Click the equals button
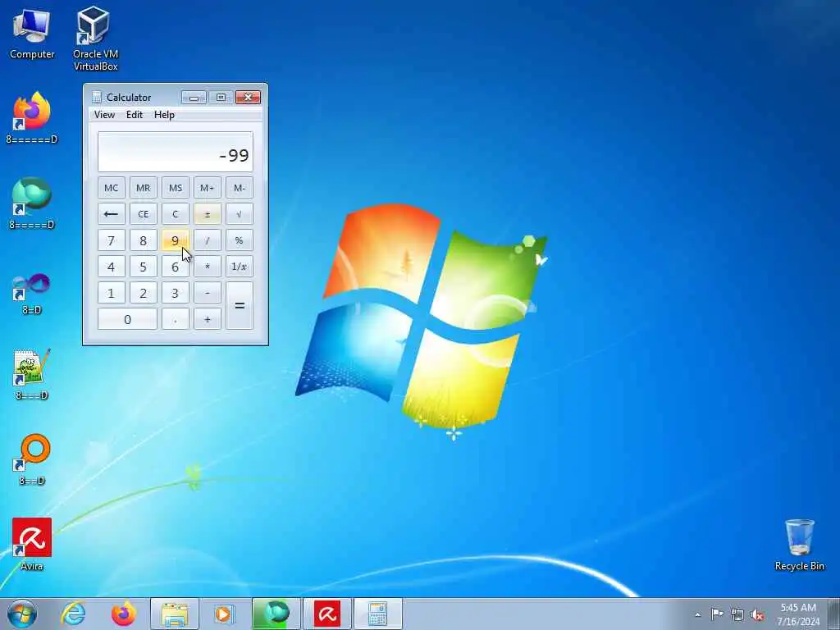Viewport: 840px width, 630px height. pyautogui.click(x=239, y=306)
